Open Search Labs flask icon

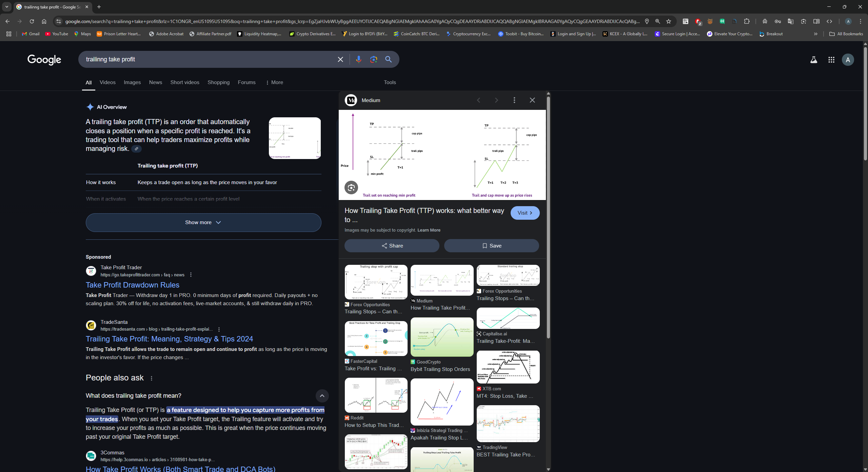[813, 60]
